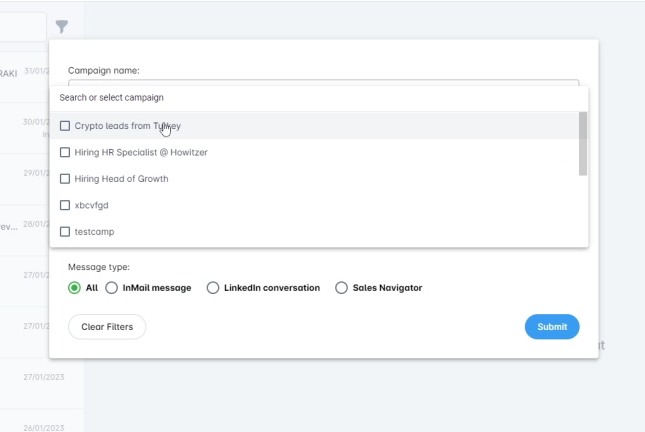Click the Hiring Head of Growth label
Screen dimensions: 645x432
click(121, 179)
